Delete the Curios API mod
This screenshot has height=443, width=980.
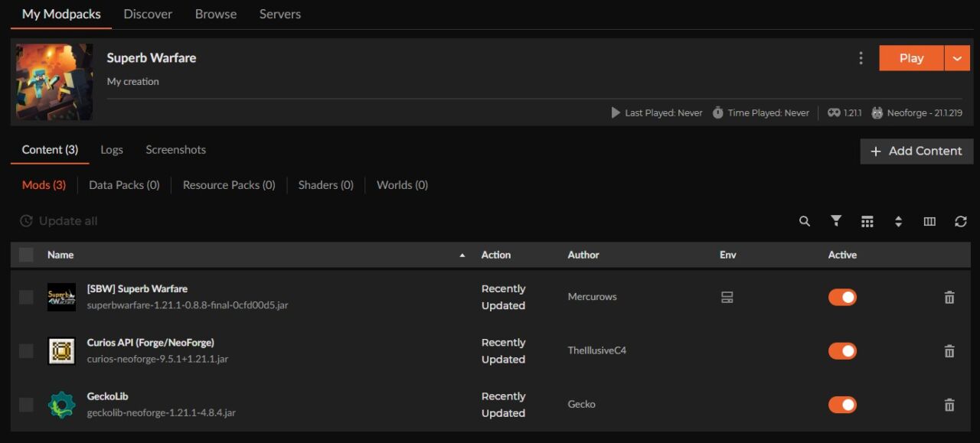click(x=949, y=351)
